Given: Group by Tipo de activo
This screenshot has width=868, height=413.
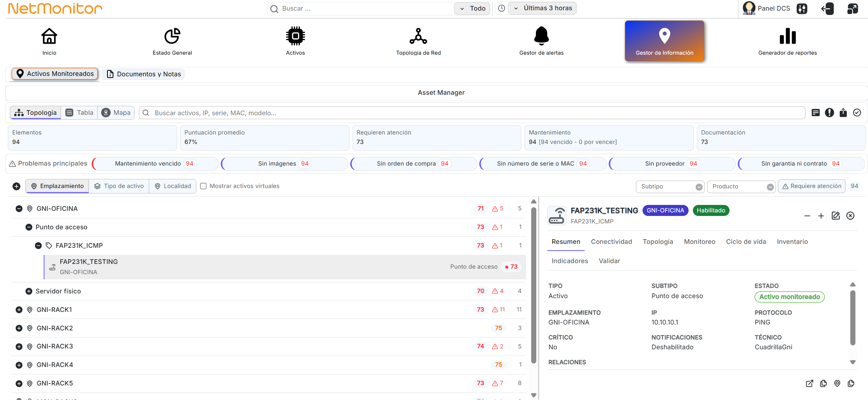Looking at the screenshot, I should 119,186.
